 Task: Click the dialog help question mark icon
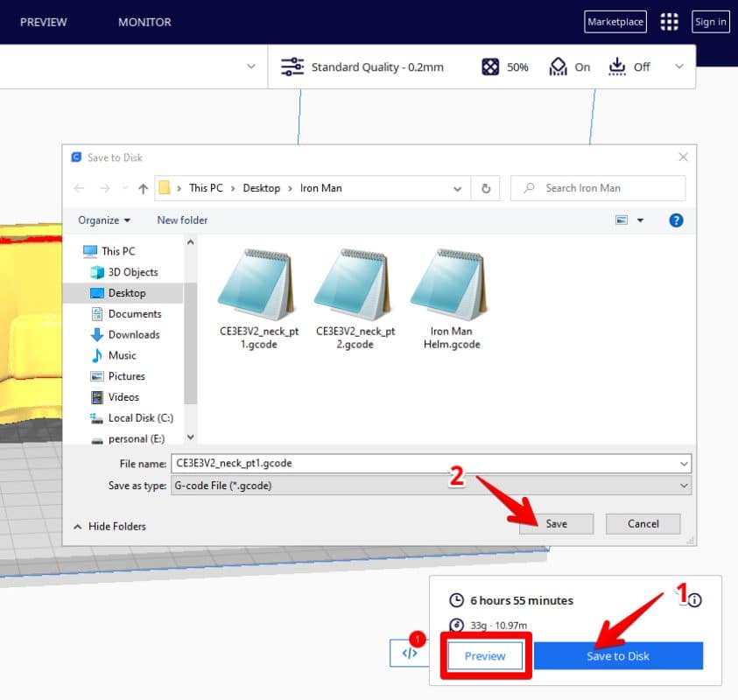pos(676,220)
